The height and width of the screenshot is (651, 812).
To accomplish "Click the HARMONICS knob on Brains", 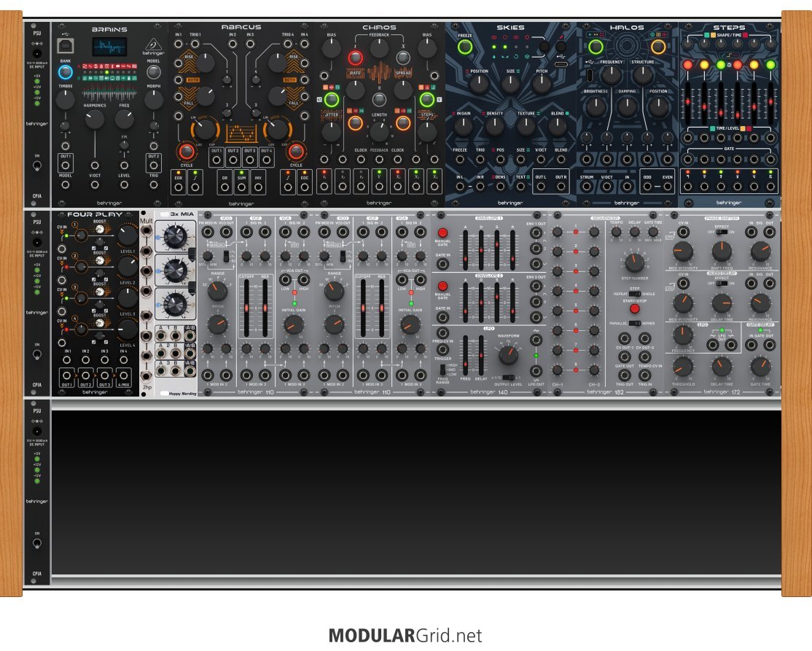I will [95, 119].
